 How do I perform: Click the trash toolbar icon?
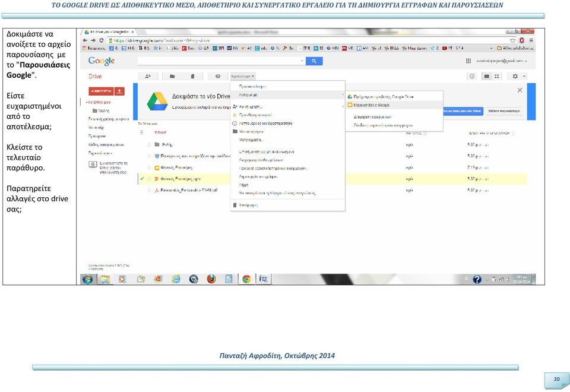[192, 76]
